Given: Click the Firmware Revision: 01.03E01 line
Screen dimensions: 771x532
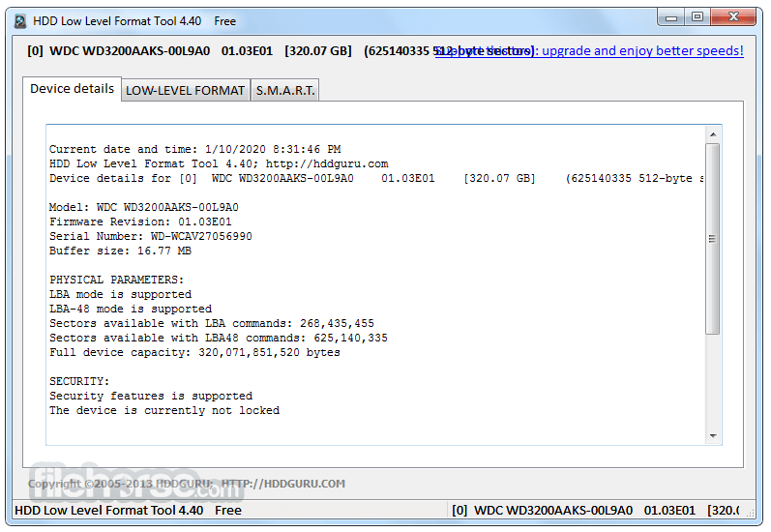Looking at the screenshot, I should point(140,222).
